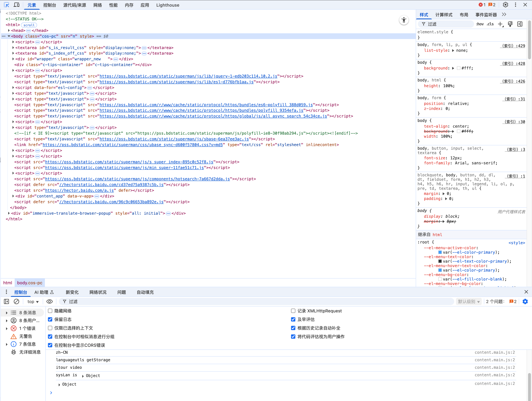Check 记录 XMLHttpRequest option
The height and width of the screenshot is (401, 532).
(293, 311)
